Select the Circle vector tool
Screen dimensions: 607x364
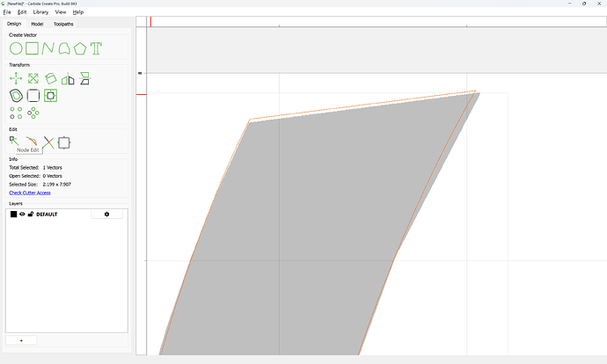(x=16, y=48)
